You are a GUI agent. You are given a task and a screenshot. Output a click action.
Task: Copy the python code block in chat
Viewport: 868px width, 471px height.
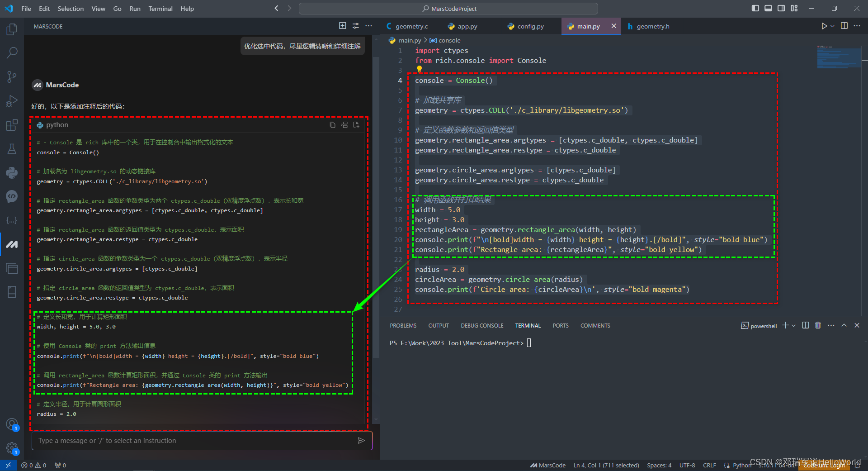tap(332, 125)
